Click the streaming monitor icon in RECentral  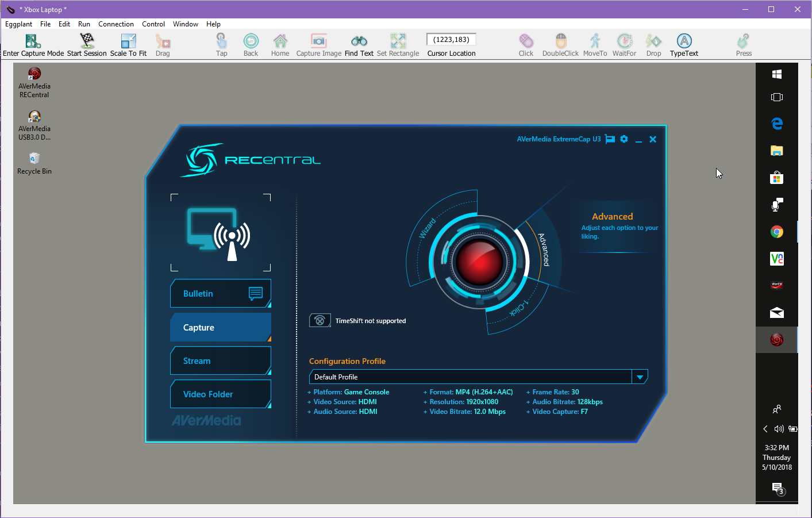click(x=218, y=233)
